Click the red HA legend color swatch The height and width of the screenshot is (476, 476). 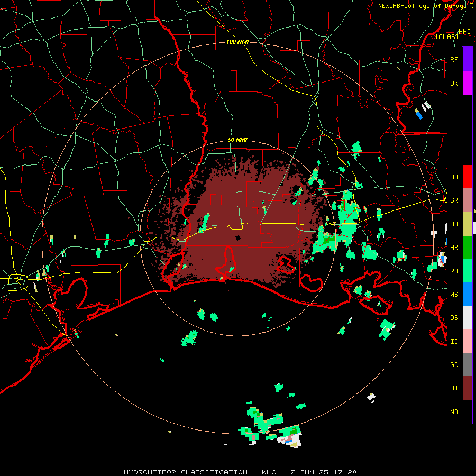click(x=467, y=177)
